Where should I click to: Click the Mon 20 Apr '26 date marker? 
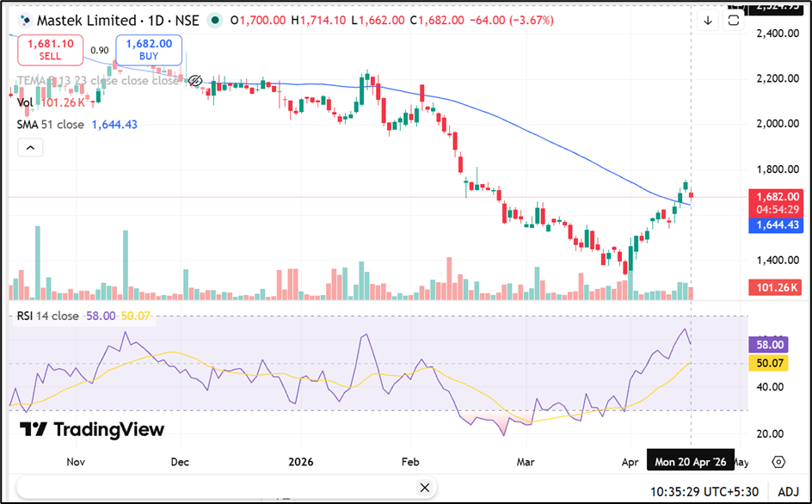[691, 462]
